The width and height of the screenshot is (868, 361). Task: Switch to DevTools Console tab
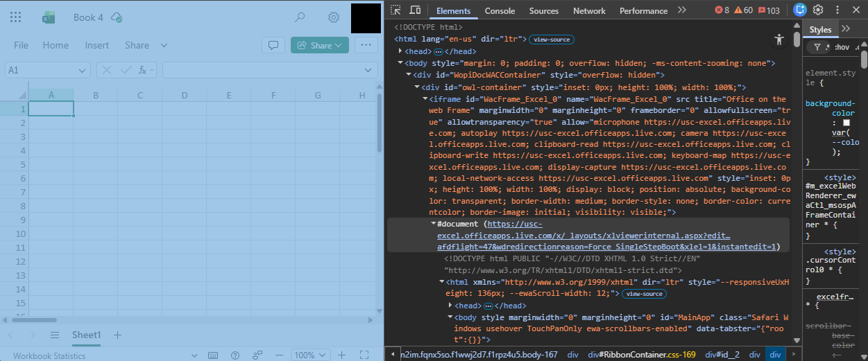click(x=500, y=10)
